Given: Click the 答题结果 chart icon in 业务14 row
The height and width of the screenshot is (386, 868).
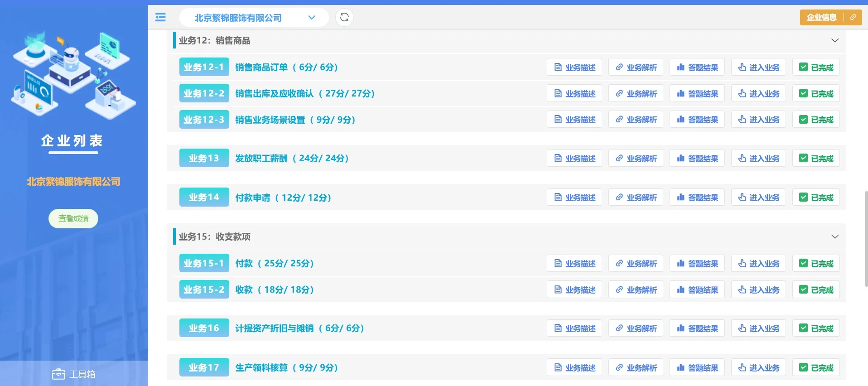Looking at the screenshot, I should point(680,197).
